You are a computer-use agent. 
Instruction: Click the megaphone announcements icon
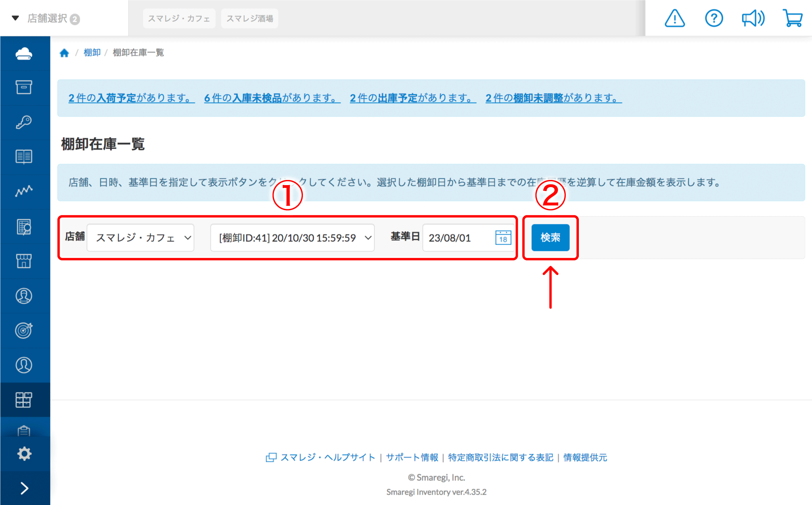coord(753,18)
